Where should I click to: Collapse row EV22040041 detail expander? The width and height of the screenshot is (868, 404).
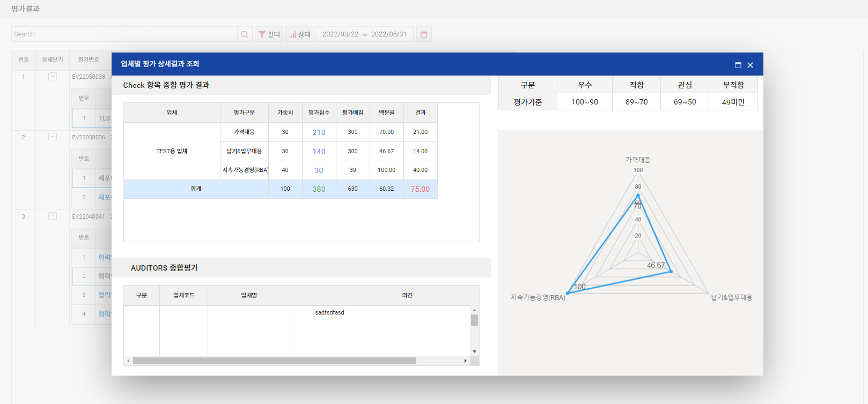pos(53,216)
